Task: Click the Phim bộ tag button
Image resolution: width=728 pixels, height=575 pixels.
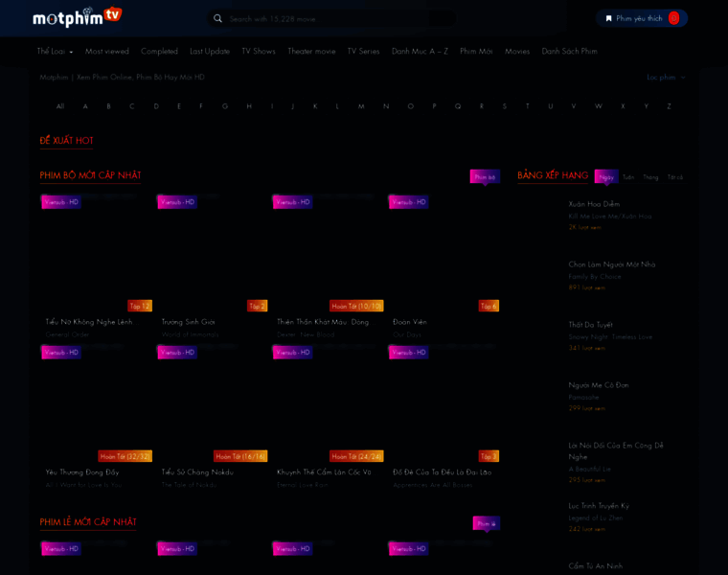Action: coord(485,177)
